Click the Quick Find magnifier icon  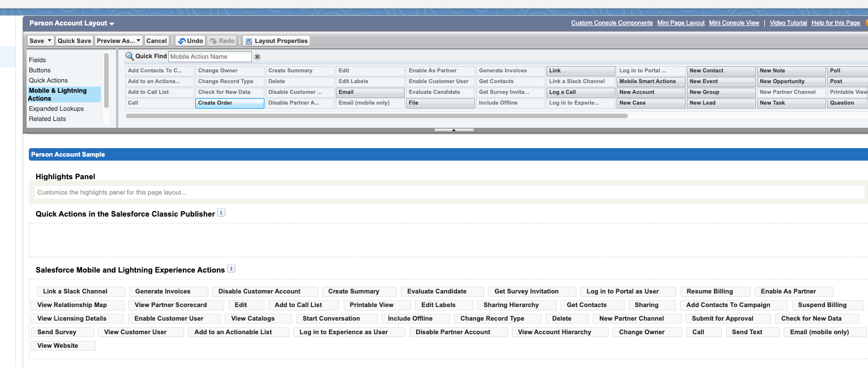click(130, 56)
